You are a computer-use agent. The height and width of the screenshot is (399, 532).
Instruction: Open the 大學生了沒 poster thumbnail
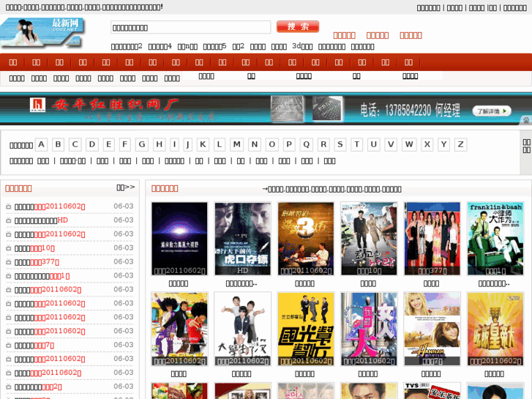[243, 329]
